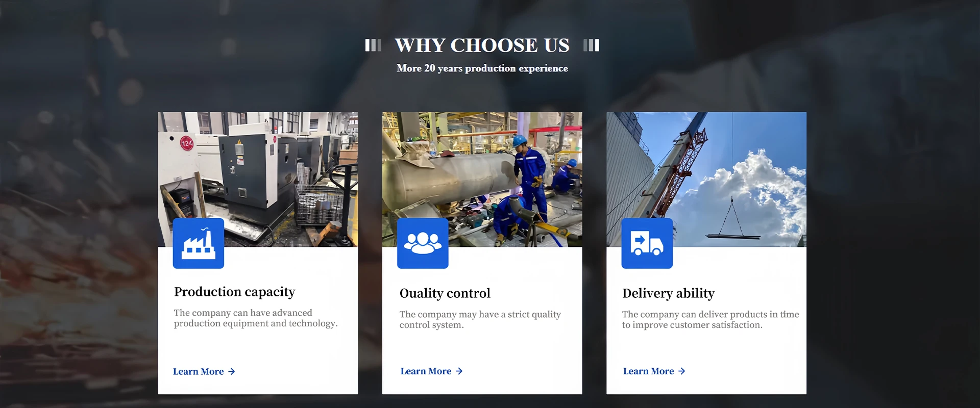Open Learn More under Delivery ability

[x=649, y=371]
